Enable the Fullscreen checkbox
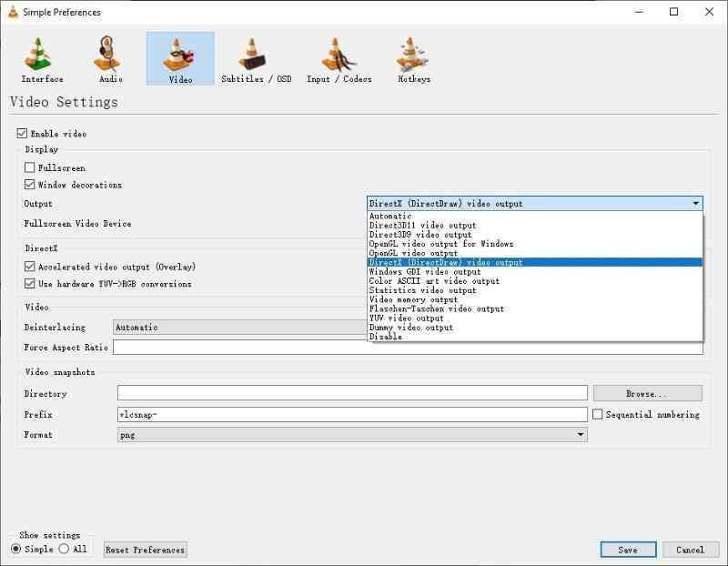Viewport: 728px width, 566px height. (29, 167)
